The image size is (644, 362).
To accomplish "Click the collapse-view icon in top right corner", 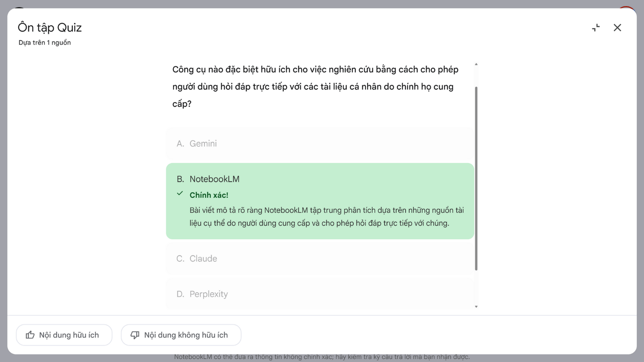I will click(596, 27).
